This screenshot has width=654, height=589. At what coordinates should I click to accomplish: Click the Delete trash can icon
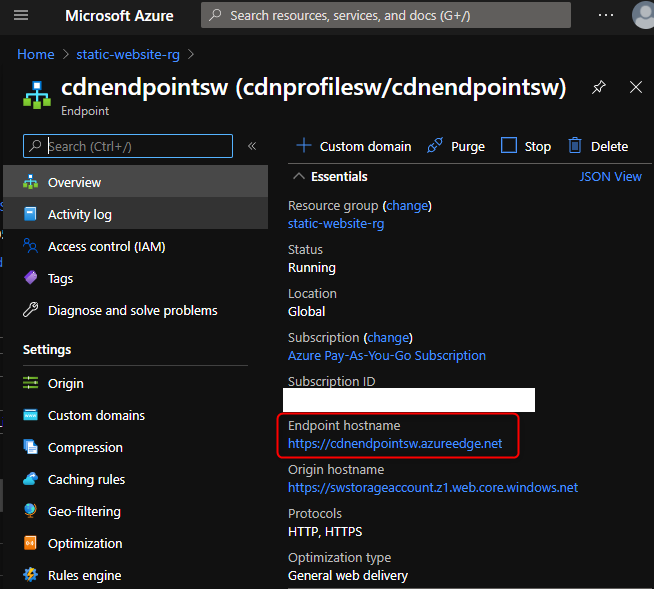click(x=575, y=146)
